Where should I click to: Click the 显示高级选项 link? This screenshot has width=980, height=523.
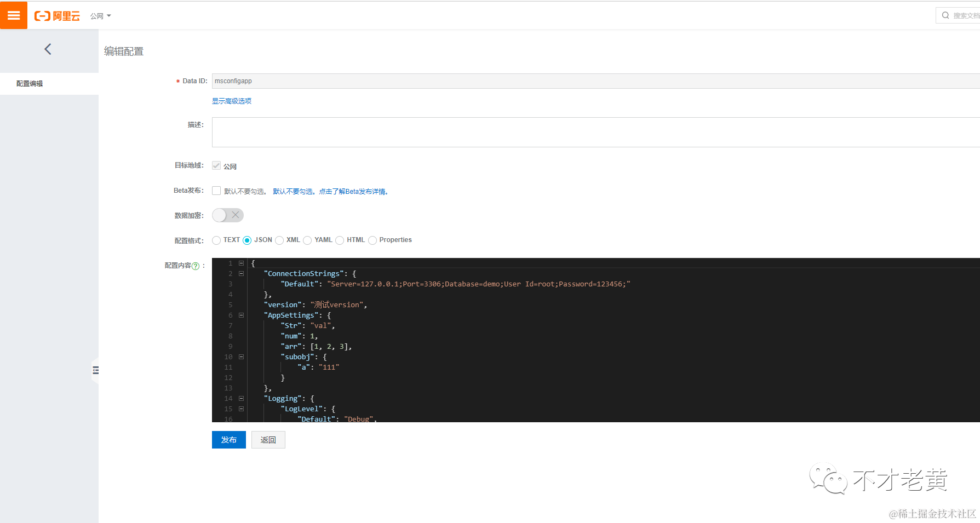point(232,101)
